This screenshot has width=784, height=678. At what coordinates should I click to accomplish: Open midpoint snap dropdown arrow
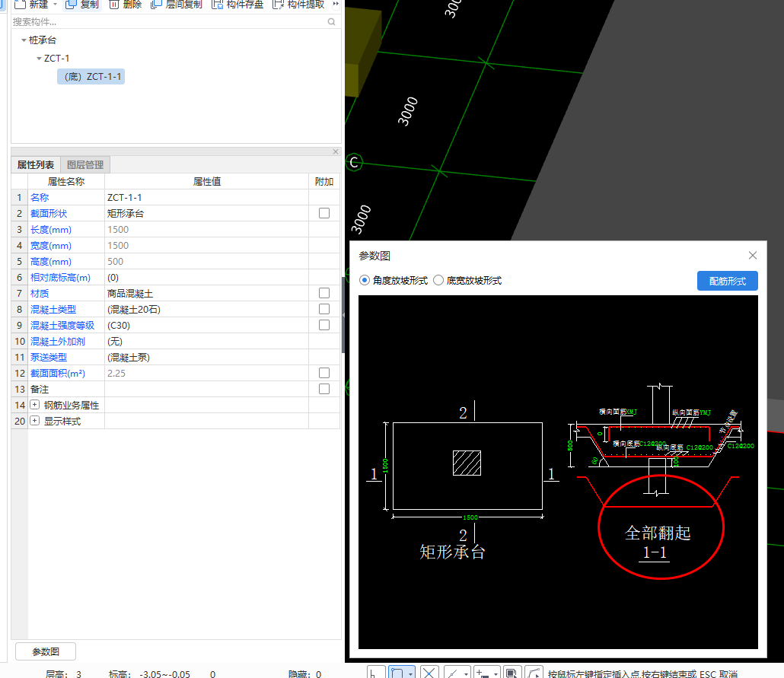466,673
